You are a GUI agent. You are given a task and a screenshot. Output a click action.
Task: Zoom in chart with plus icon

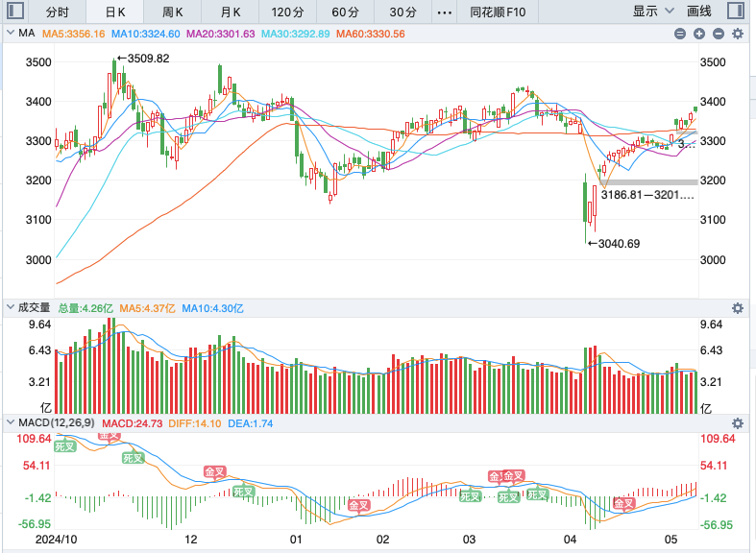tap(699, 34)
